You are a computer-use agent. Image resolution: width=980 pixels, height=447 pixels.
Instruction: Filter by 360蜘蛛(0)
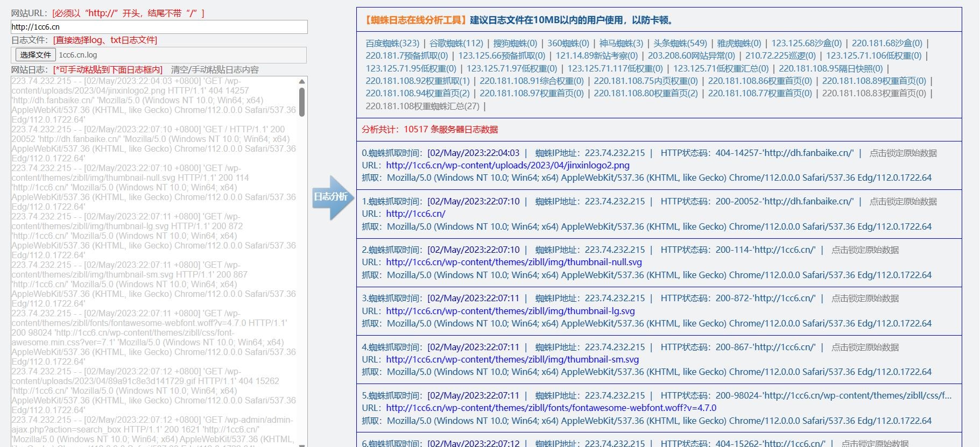[x=568, y=43]
